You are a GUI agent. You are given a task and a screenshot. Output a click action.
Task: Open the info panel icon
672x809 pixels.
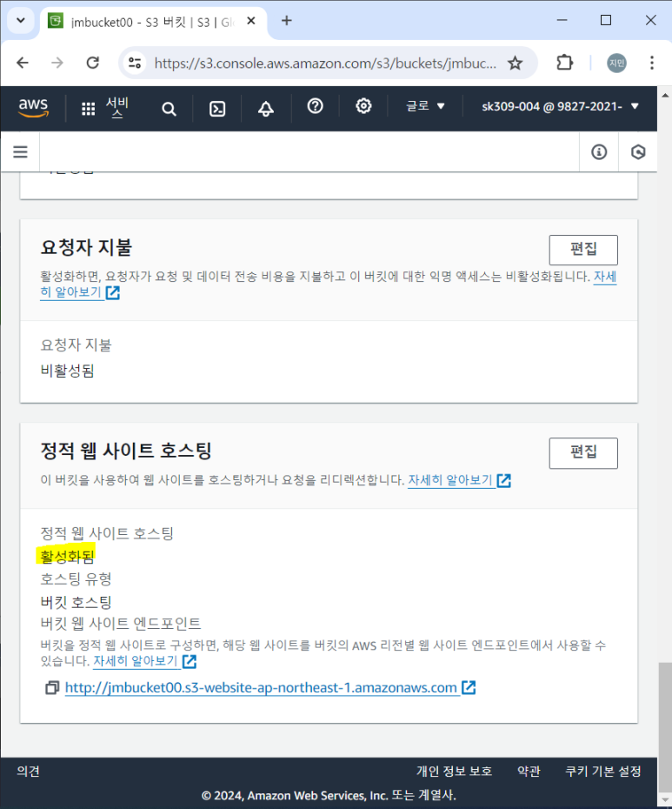(x=599, y=151)
